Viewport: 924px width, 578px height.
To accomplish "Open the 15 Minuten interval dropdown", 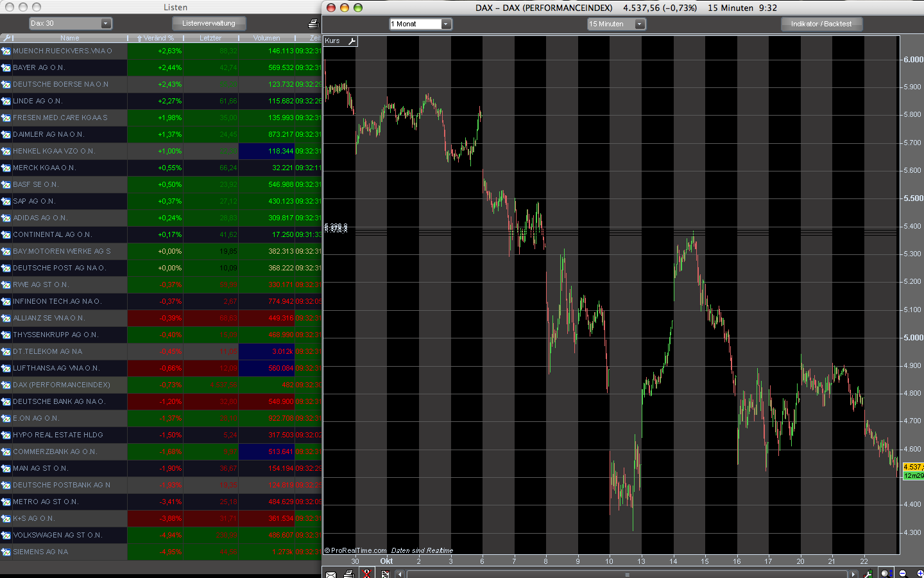I will 617,24.
